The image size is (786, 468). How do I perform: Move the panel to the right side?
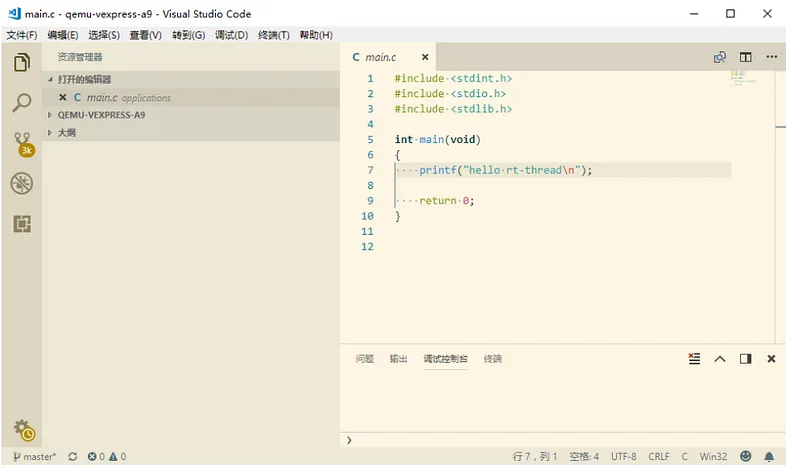pos(745,359)
